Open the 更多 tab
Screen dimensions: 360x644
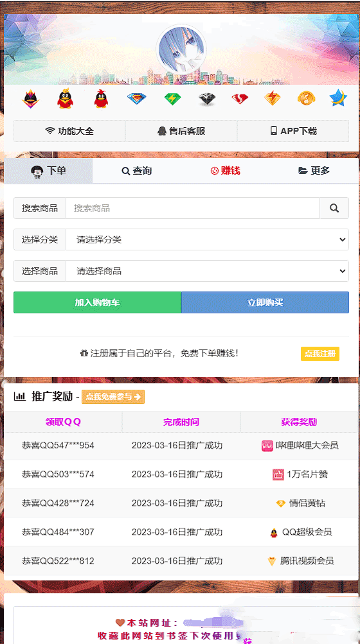pyautogui.click(x=314, y=171)
